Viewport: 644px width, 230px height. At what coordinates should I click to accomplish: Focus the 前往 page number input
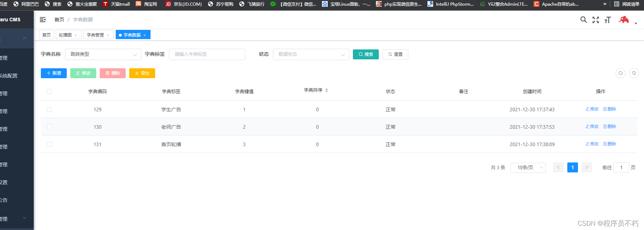[x=621, y=167]
